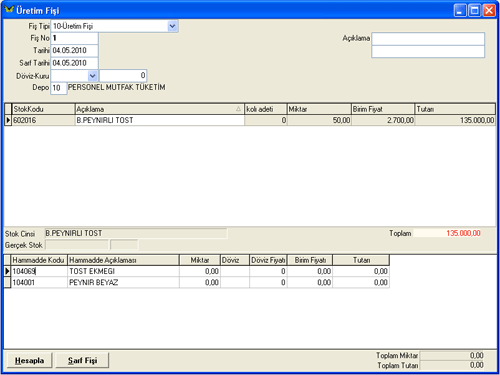Select raw material code cell 104001

pos(39,283)
